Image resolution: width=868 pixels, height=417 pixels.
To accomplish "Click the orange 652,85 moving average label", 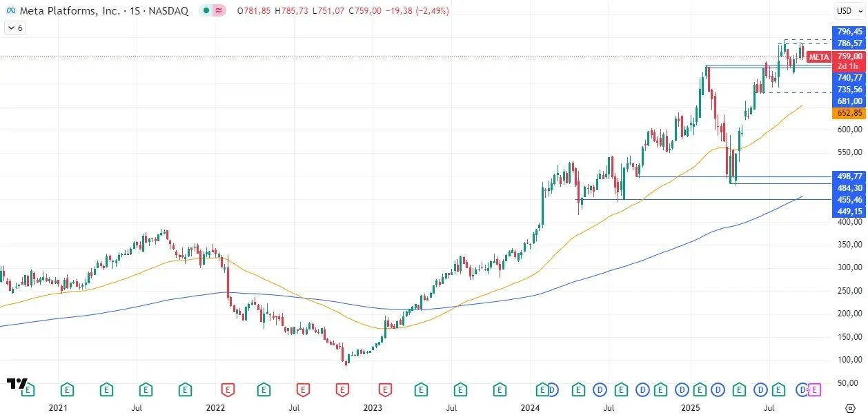I will [x=849, y=113].
